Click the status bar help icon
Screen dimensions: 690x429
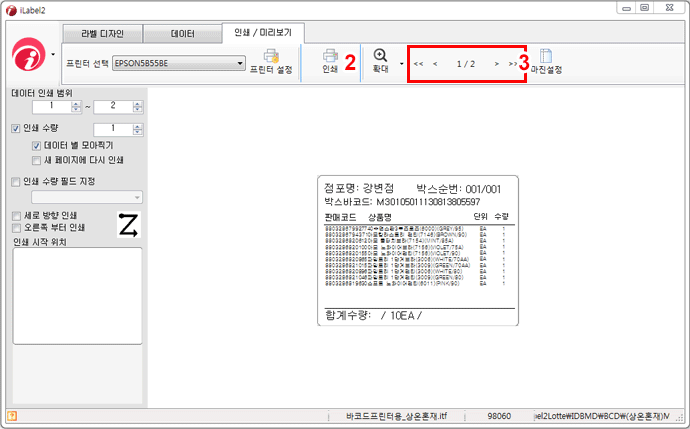12,415
